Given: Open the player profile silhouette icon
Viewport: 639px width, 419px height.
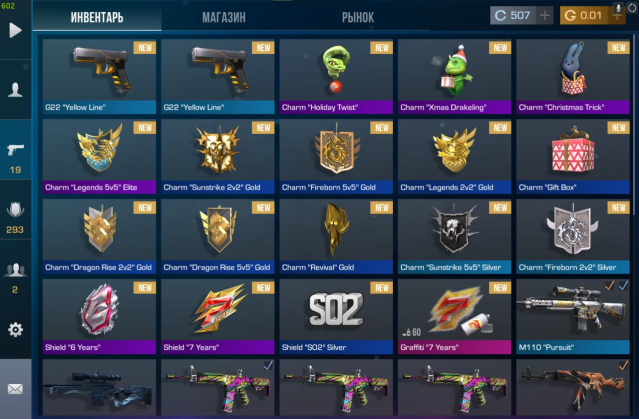Looking at the screenshot, I should [x=15, y=89].
